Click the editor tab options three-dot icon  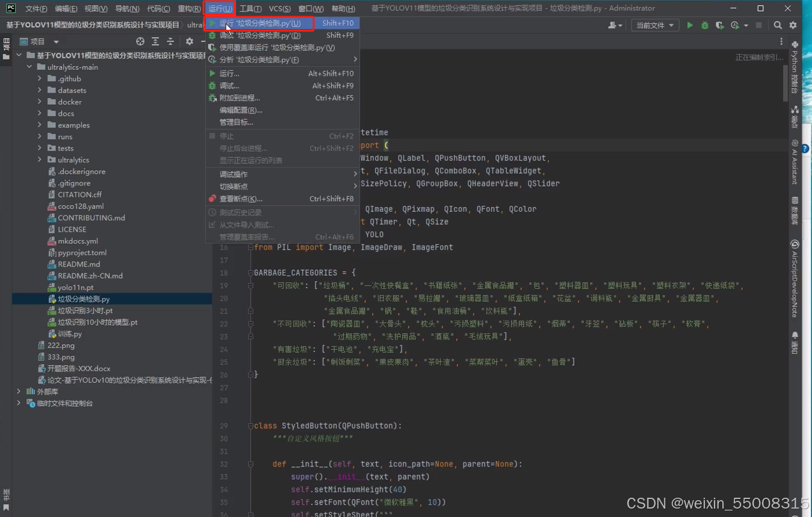pyautogui.click(x=781, y=42)
